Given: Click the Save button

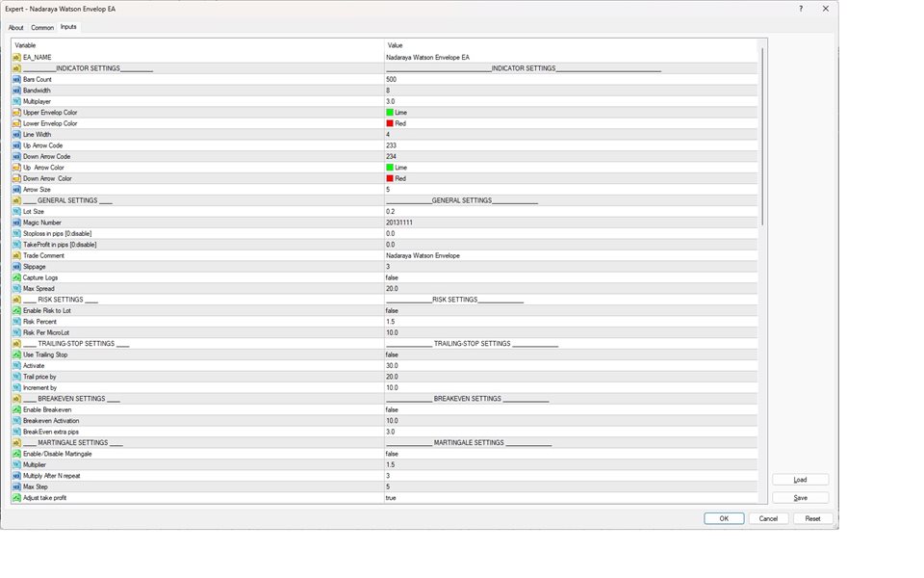Looking at the screenshot, I should tap(800, 498).
